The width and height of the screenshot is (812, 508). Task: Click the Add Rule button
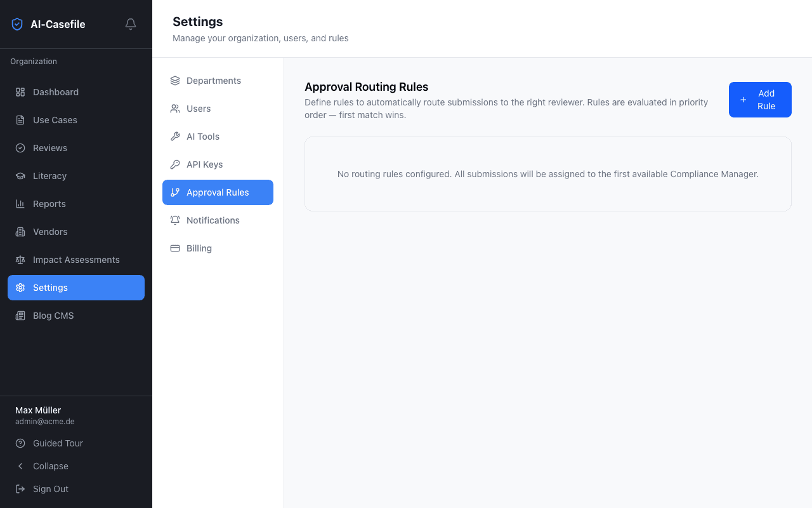pos(759,100)
